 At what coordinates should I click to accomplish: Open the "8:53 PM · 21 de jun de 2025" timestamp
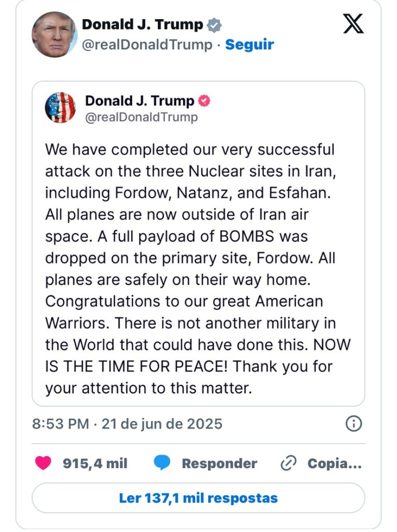coord(127,424)
